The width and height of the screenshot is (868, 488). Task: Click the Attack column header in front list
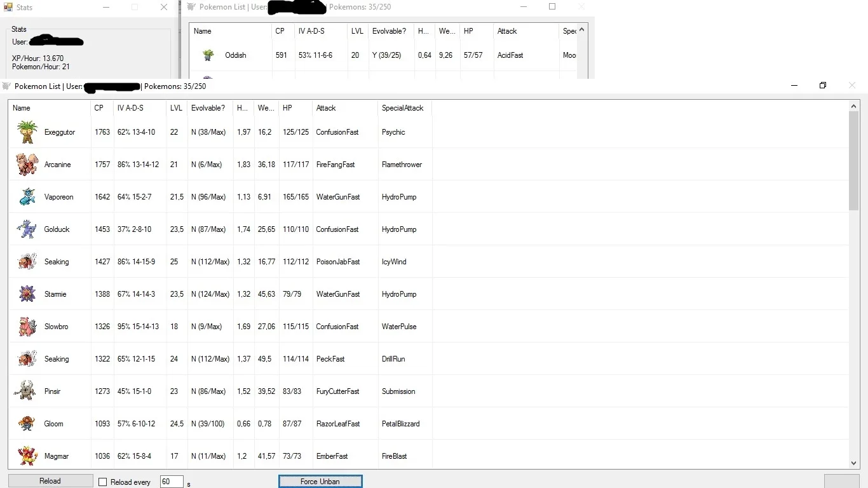pyautogui.click(x=345, y=108)
